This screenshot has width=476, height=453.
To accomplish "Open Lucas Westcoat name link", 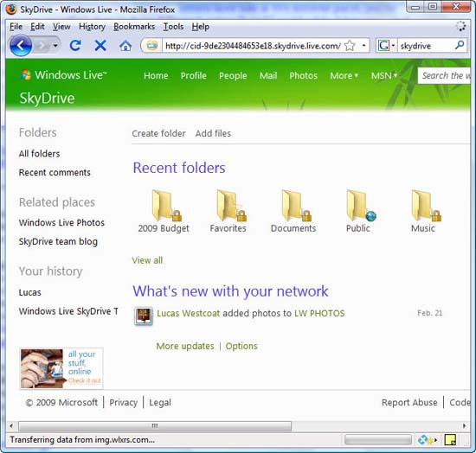I will (x=188, y=313).
